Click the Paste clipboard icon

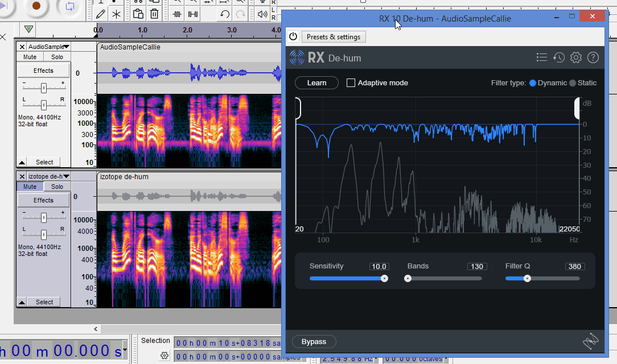pos(138,14)
